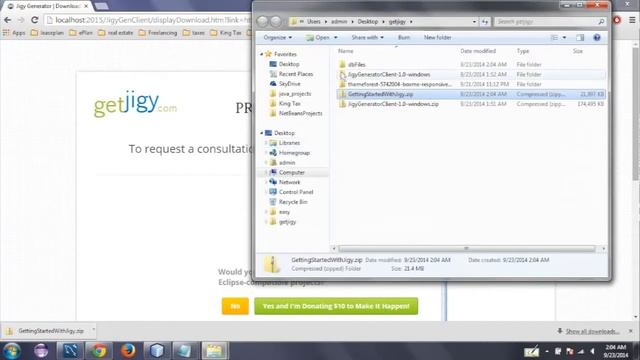Open dropdown arrow beside Open button
The width and height of the screenshot is (640, 360).
[336, 38]
